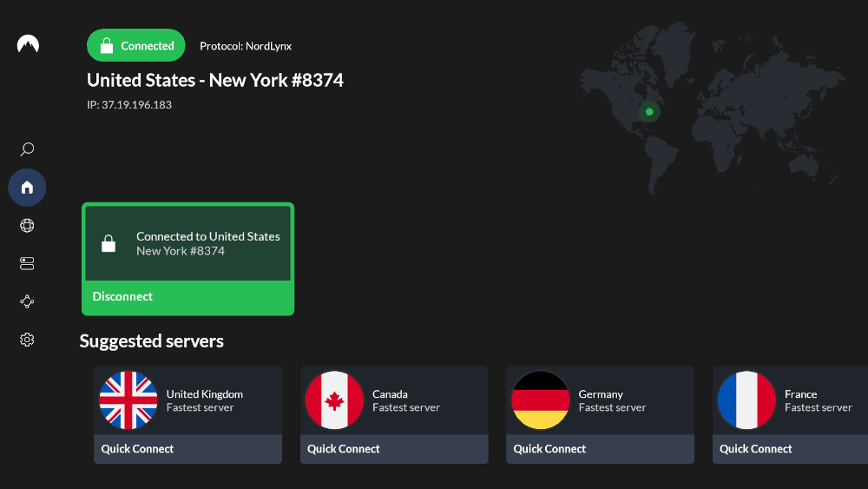
Task: Select the Home icon in sidebar
Action: pos(27,188)
